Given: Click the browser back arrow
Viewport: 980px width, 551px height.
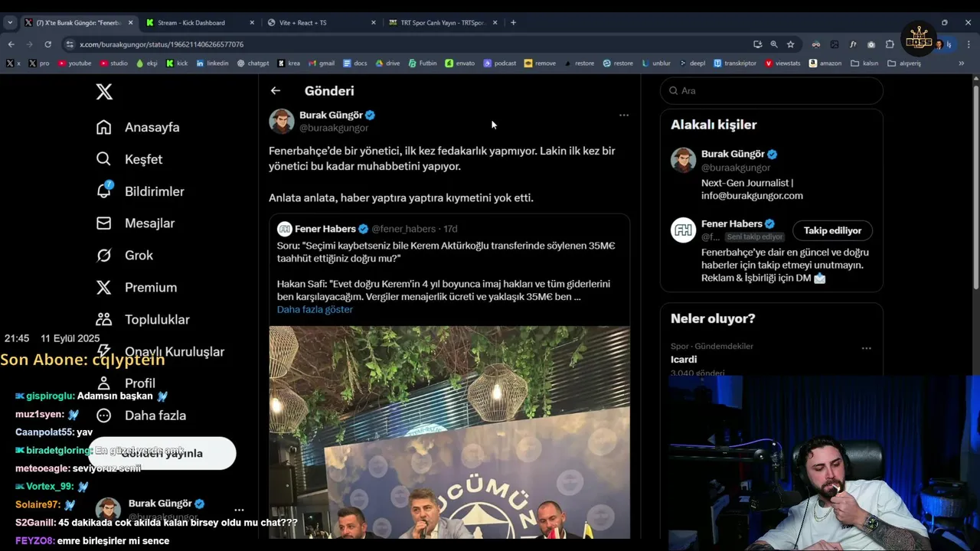Looking at the screenshot, I should (11, 44).
